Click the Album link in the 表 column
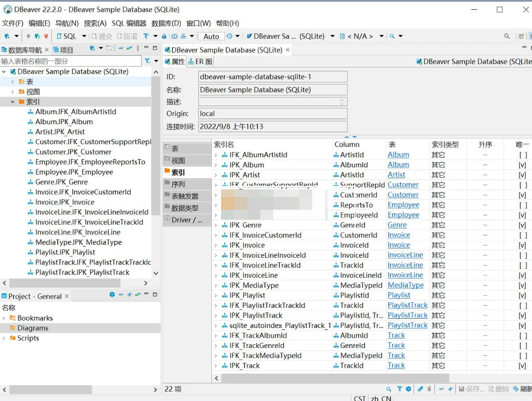532x401 pixels. coord(398,154)
